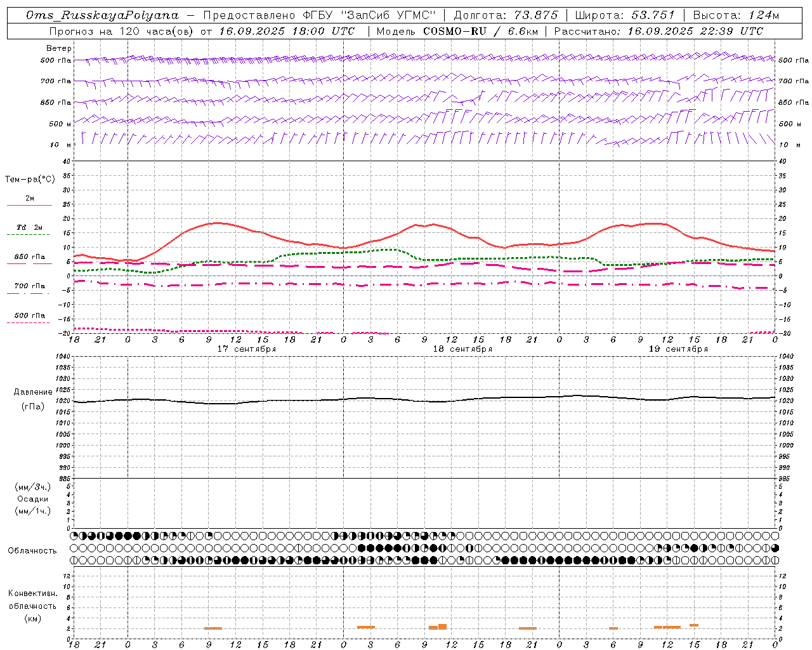This screenshot has height=650, width=812.
Task: Click the 'Прогноз на 120 часа(ов)' header text
Action: pos(122,31)
